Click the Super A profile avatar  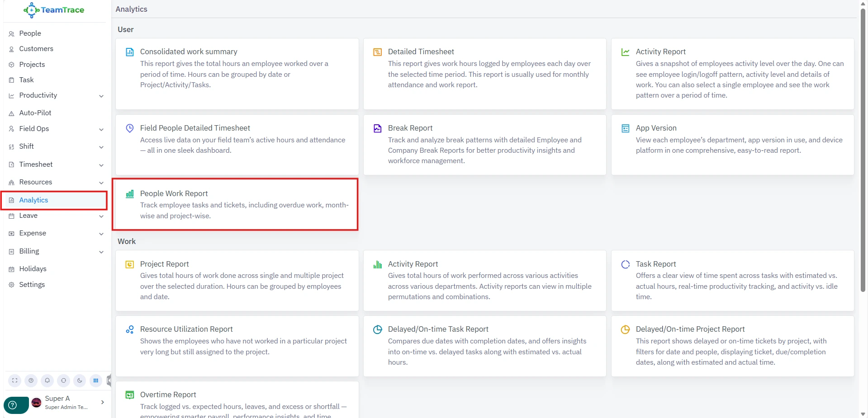37,403
